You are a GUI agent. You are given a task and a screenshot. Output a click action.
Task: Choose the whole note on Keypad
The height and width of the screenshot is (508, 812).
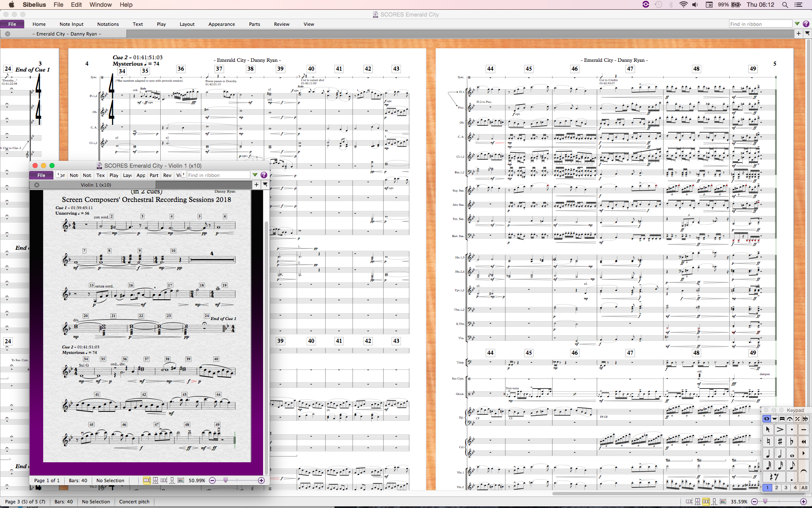(x=792, y=453)
